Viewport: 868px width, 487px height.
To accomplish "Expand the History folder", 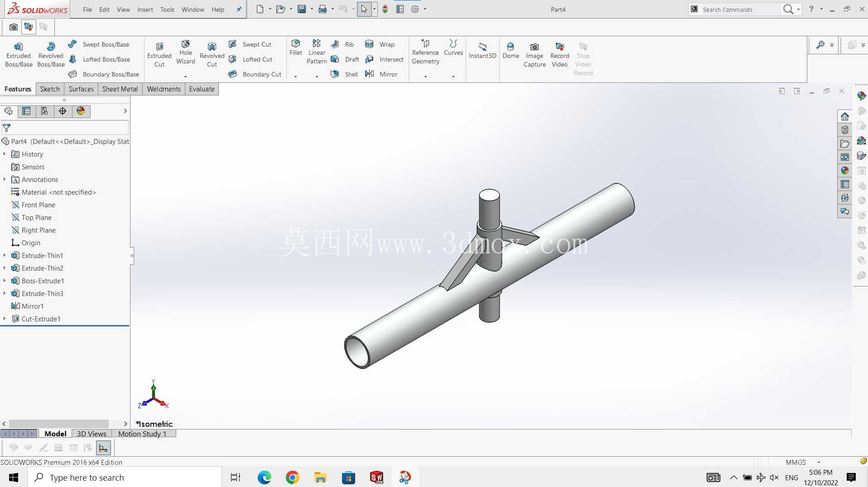I will tap(5, 154).
